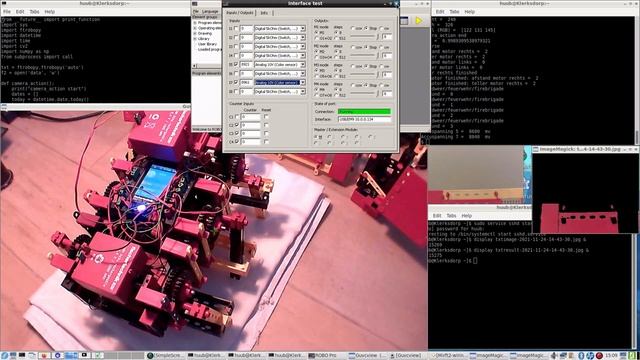
Task: Click the I5 input value field
Action: (x=246, y=64)
